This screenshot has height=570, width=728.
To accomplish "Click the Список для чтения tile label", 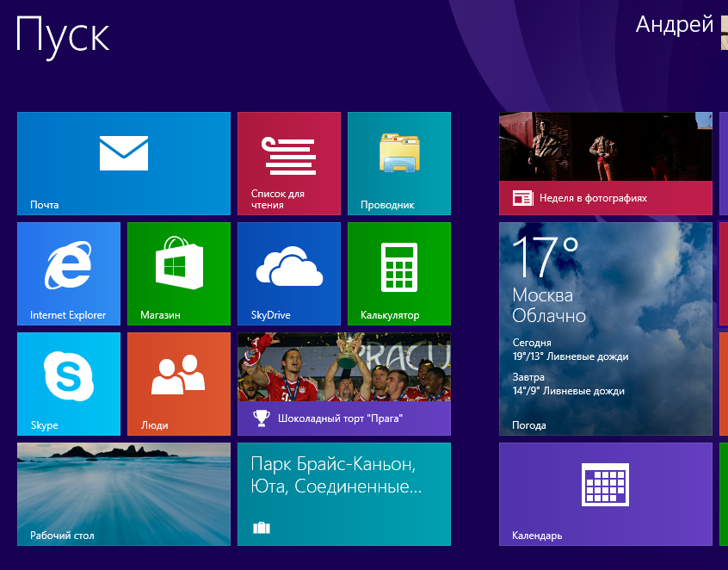I will pyautogui.click(x=278, y=199).
